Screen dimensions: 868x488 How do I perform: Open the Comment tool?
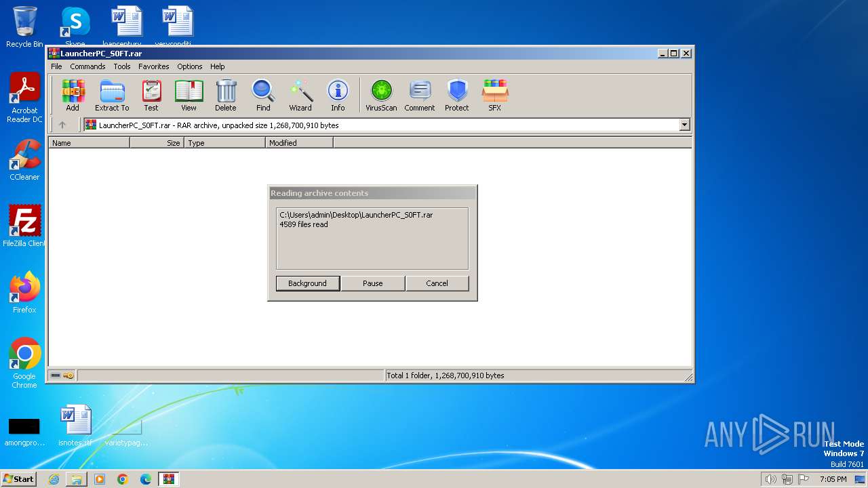[x=420, y=96]
